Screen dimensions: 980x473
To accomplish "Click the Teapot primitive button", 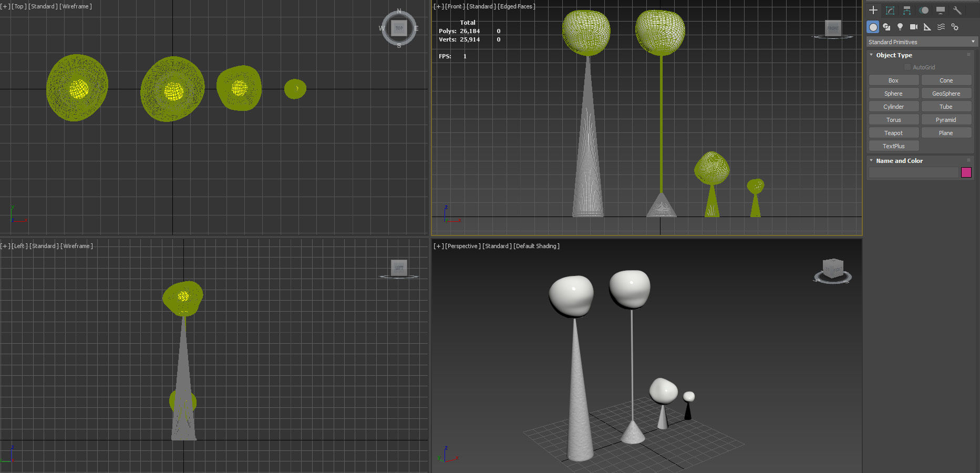I will click(x=894, y=133).
